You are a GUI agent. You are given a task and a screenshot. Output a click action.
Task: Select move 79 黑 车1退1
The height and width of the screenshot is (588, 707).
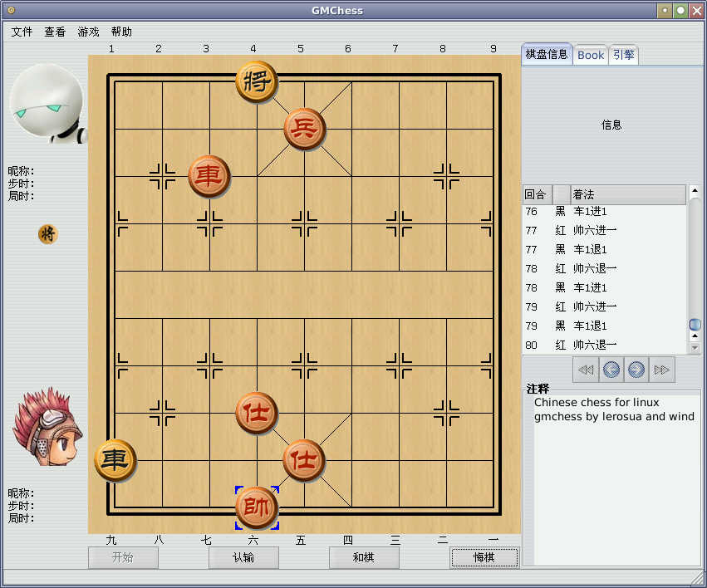coord(604,326)
